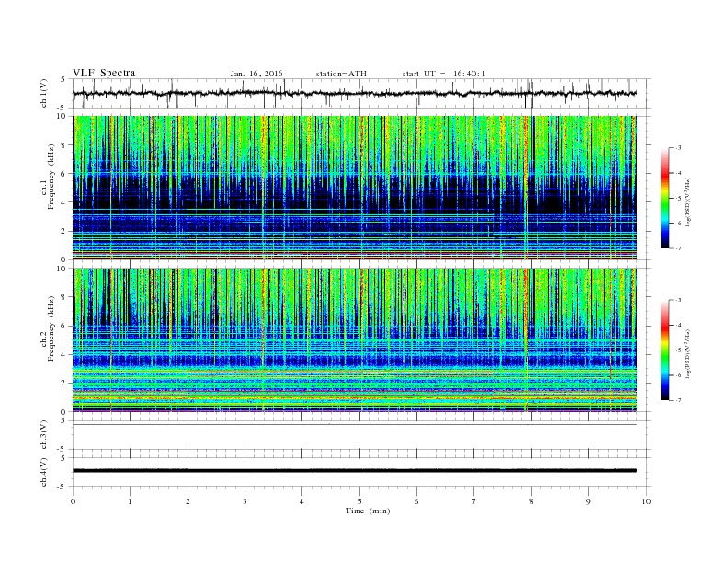This screenshot has height=563, width=728.
Task: Click the ch.2 spectrogram color bar
Action: point(665,350)
